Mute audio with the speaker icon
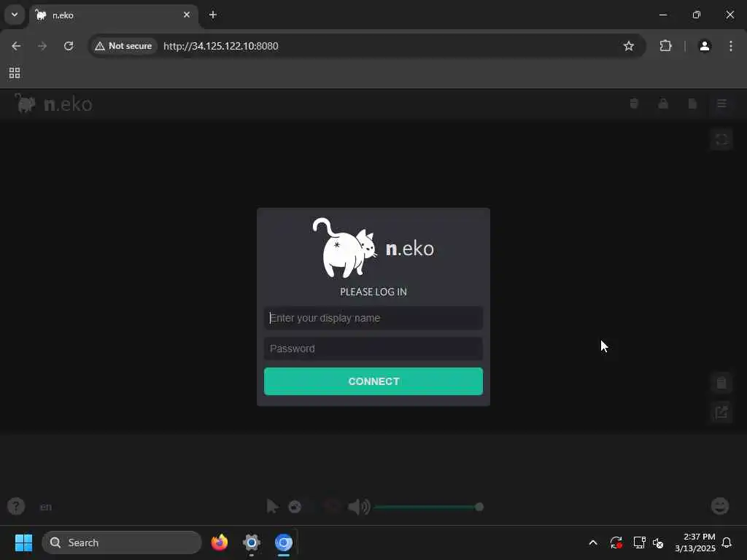 (359, 507)
